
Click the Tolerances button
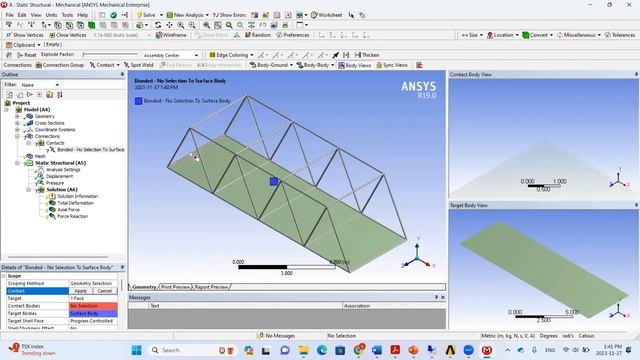pyautogui.click(x=620, y=35)
